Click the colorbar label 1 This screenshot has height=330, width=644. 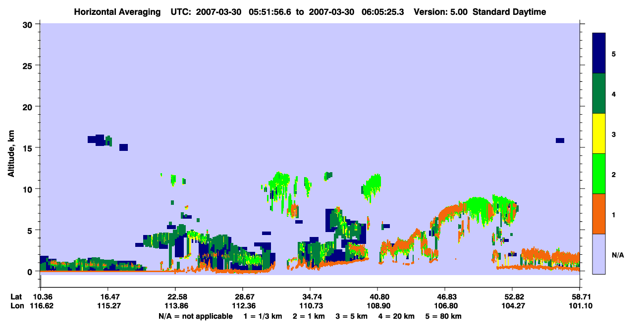613,215
